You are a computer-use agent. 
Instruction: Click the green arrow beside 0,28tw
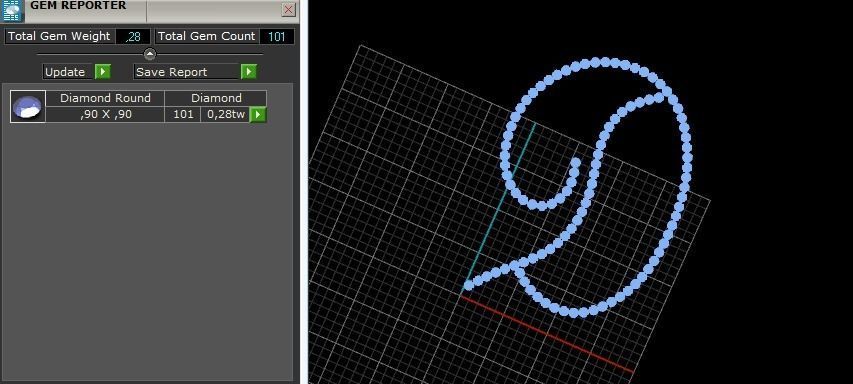tap(258, 115)
